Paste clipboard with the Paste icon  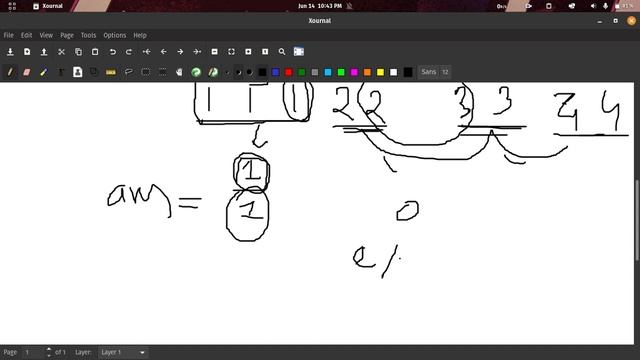(x=95, y=52)
